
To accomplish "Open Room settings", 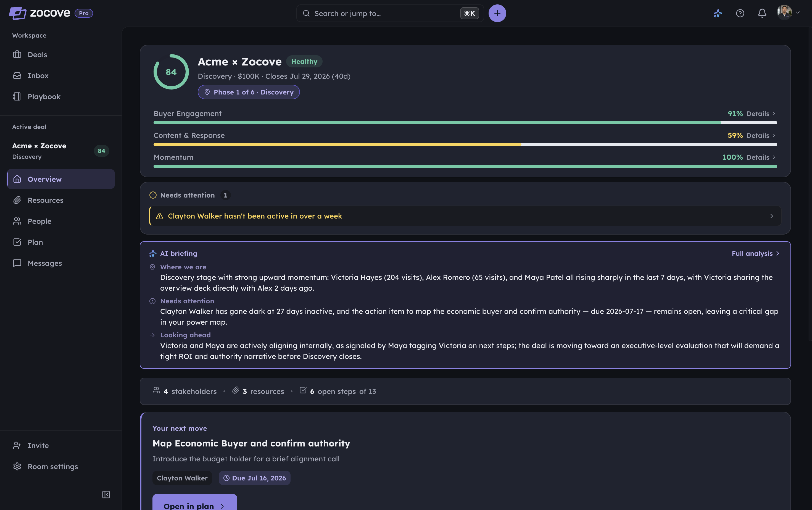I will point(61,467).
